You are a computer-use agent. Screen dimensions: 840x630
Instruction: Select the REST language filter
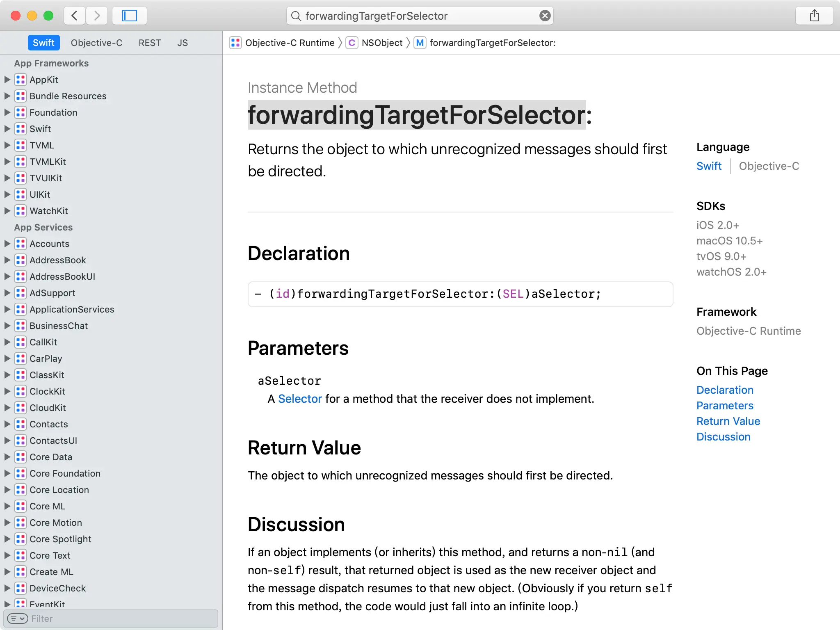(150, 43)
